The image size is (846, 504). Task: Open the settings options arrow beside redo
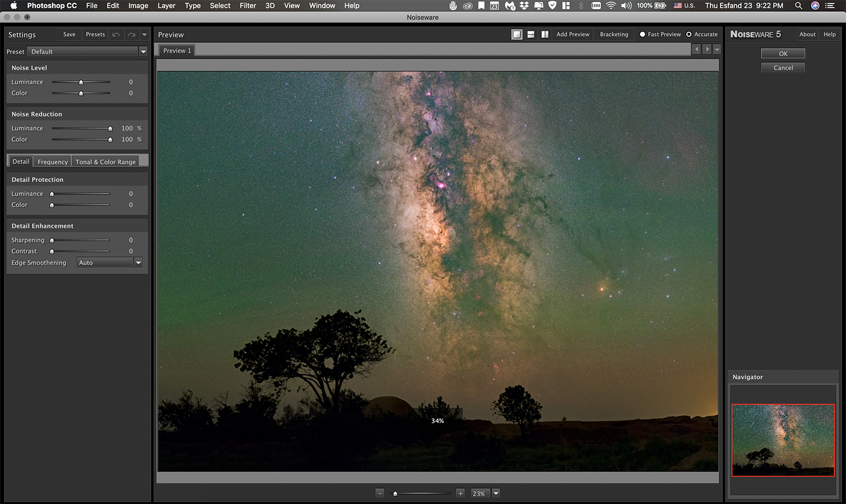pyautogui.click(x=145, y=35)
